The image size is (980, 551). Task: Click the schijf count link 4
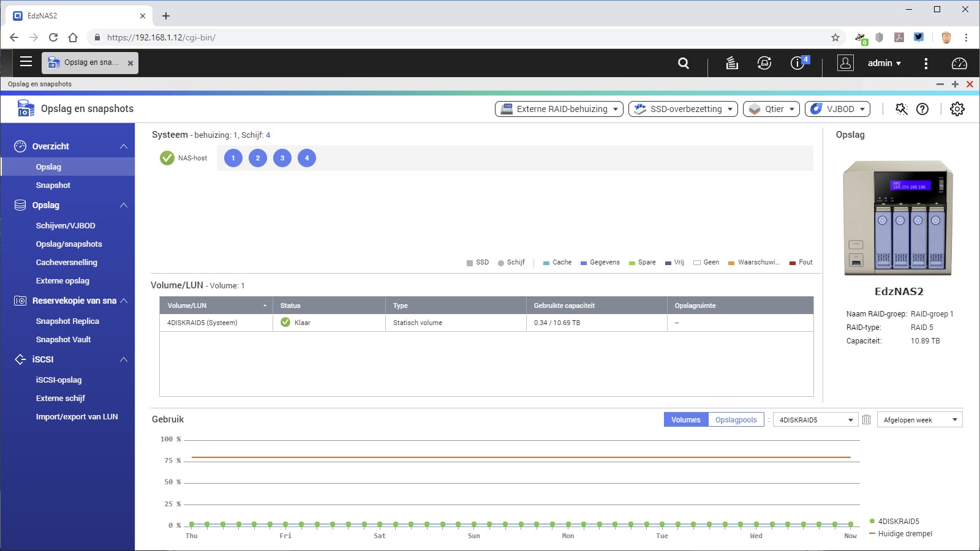click(268, 135)
